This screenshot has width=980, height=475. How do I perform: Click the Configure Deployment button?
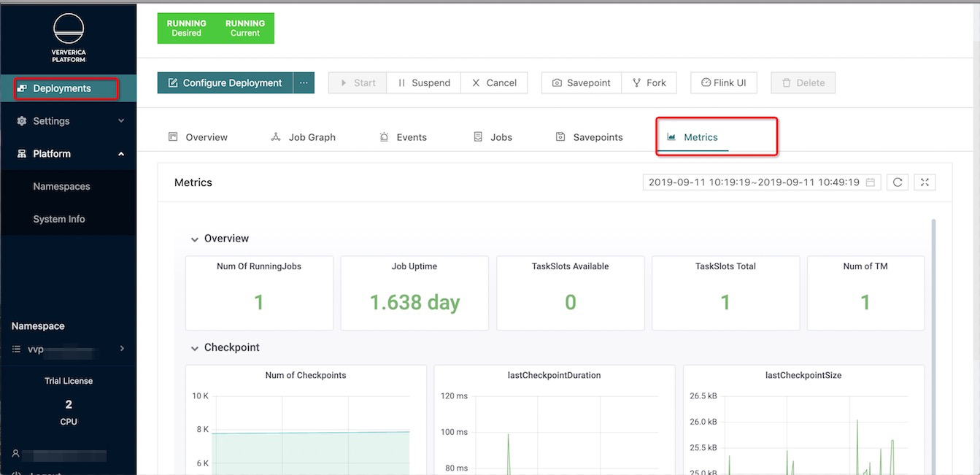coord(225,82)
